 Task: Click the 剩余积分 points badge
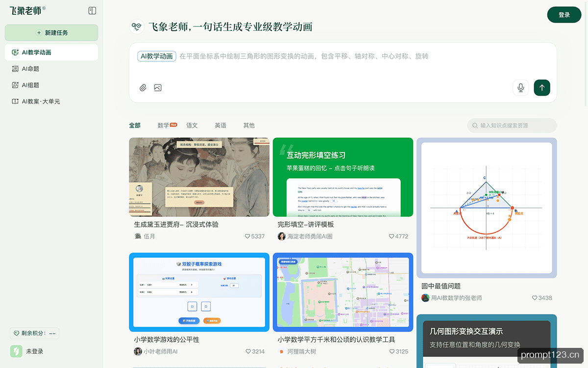34,333
